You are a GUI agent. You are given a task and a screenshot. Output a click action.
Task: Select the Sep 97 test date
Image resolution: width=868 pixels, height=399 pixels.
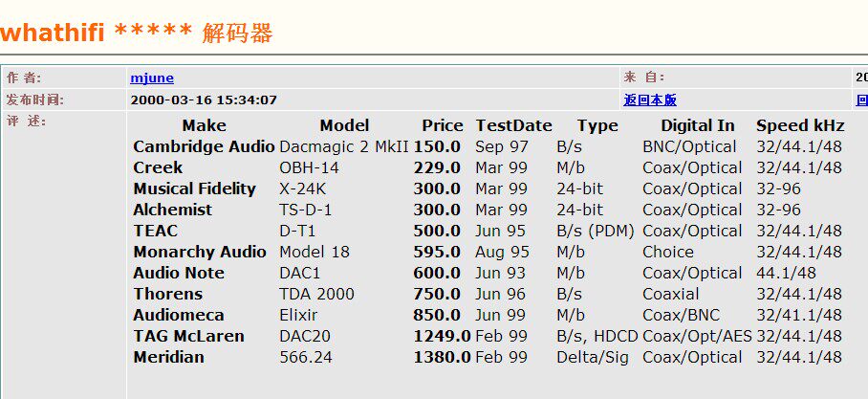pyautogui.click(x=502, y=146)
